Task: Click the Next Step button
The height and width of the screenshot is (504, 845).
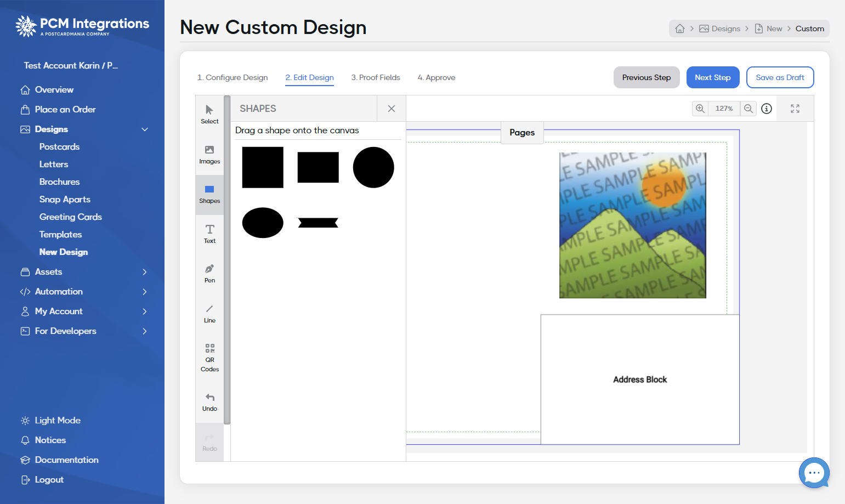Action: pyautogui.click(x=713, y=77)
